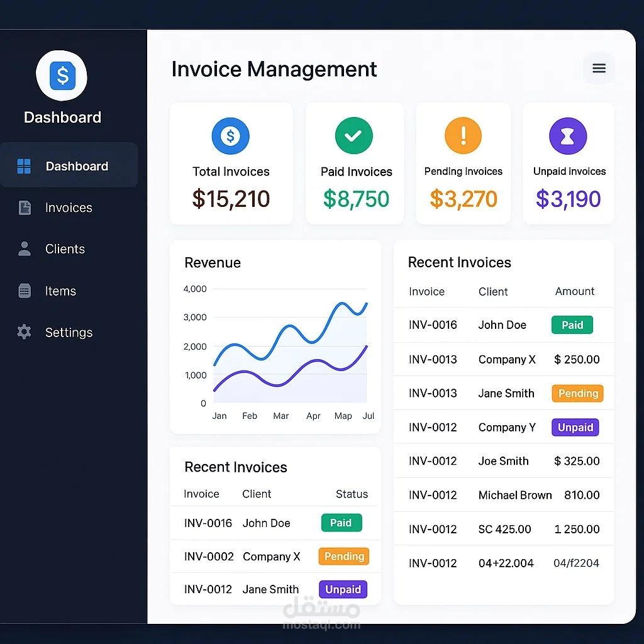The width and height of the screenshot is (644, 644).
Task: Select the Recent Invoices panel header
Action: click(x=459, y=262)
